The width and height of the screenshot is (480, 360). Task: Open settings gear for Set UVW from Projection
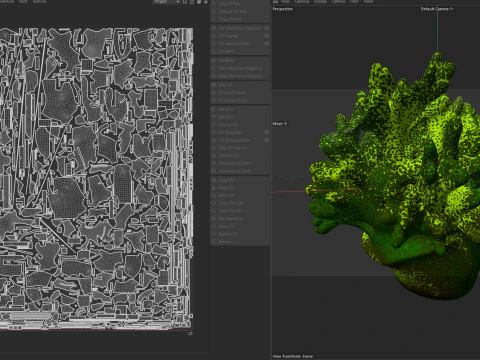(267, 28)
